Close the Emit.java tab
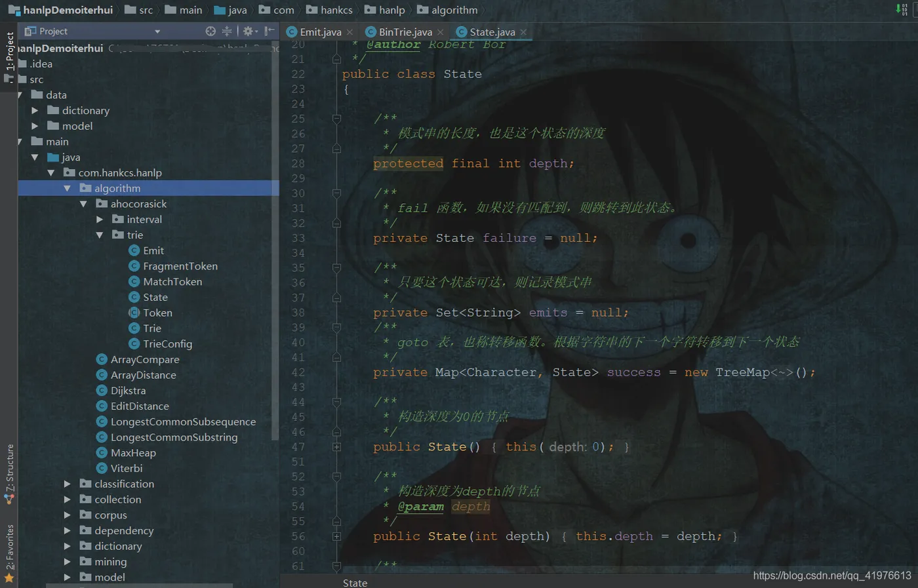Image resolution: width=918 pixels, height=588 pixels. [350, 32]
